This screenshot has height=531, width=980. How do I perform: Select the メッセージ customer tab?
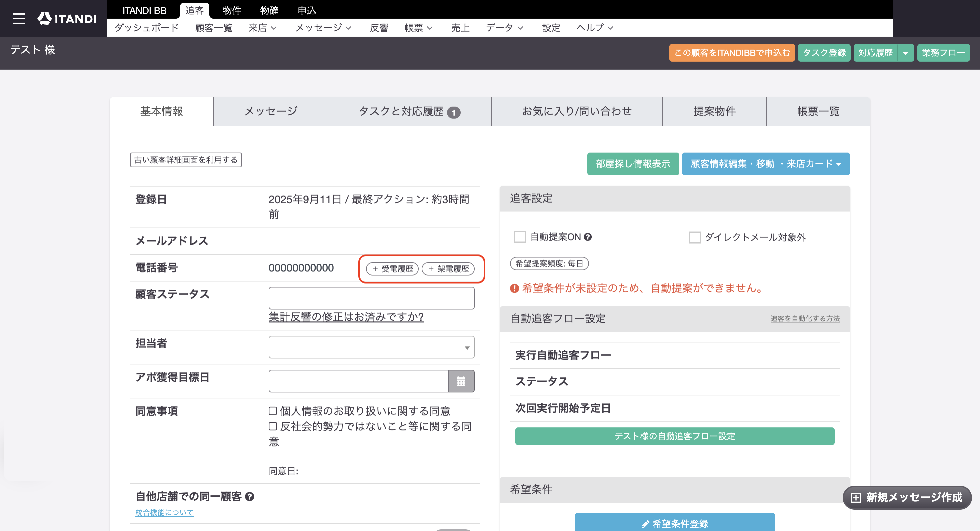pos(271,111)
